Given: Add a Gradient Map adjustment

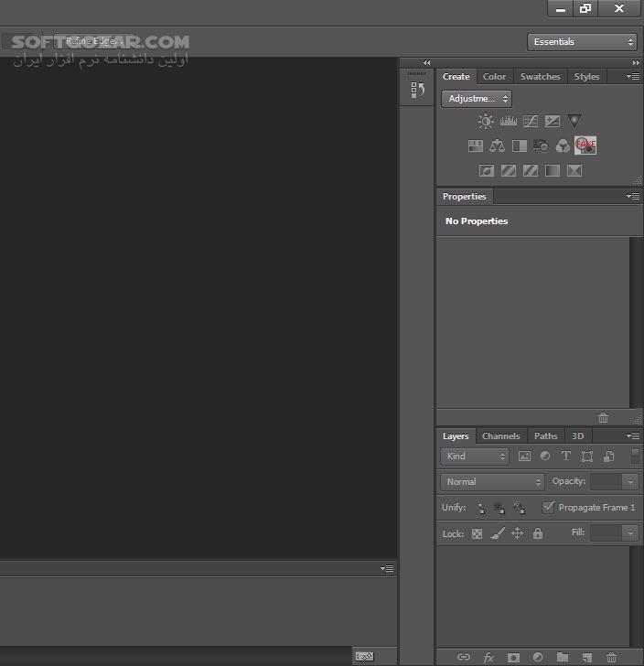Looking at the screenshot, I should 553,171.
